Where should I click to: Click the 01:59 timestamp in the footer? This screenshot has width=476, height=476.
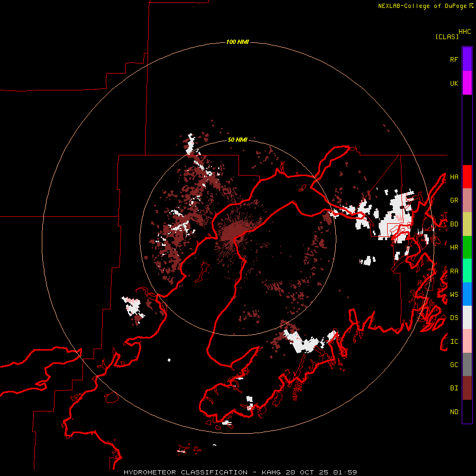[x=345, y=472]
